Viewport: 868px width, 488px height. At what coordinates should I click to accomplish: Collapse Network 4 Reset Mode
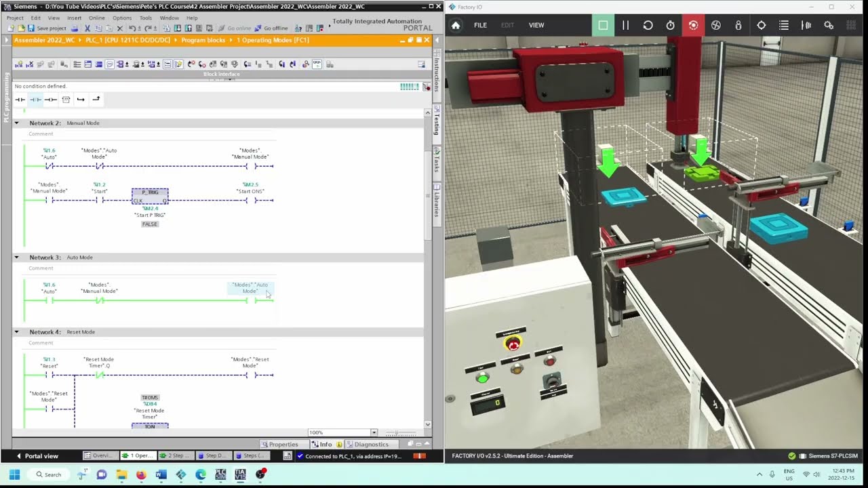coord(18,332)
